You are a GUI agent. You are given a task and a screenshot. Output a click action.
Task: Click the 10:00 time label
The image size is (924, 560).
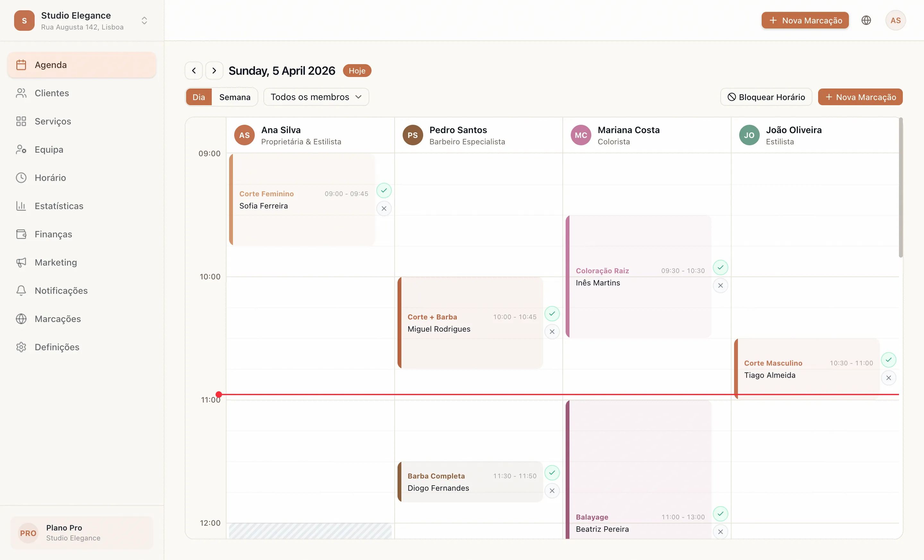click(210, 276)
